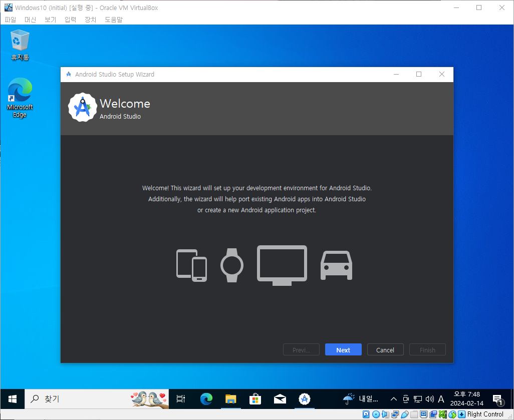Click the speaker volume tray icon
The image size is (514, 420).
429,398
